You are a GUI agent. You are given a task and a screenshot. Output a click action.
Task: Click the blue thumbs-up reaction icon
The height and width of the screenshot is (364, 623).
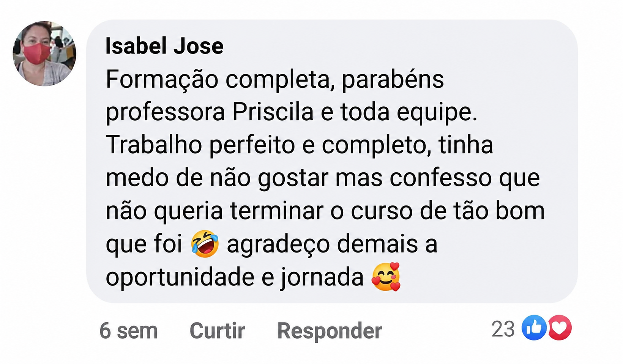pos(534,328)
